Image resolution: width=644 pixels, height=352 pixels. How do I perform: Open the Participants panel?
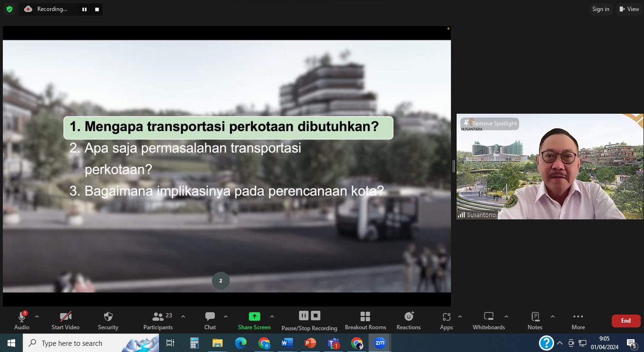click(158, 320)
